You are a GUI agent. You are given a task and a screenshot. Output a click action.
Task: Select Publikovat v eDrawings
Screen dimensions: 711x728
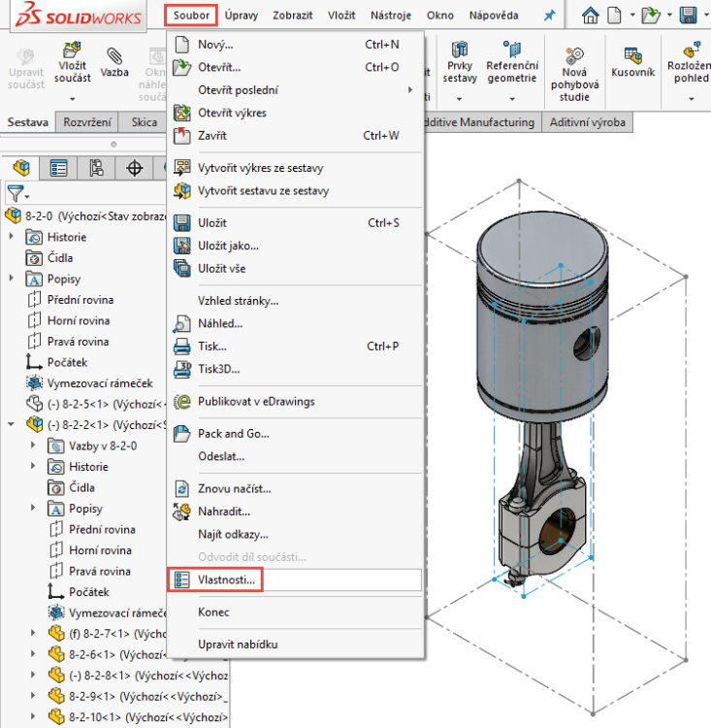pyautogui.click(x=295, y=402)
